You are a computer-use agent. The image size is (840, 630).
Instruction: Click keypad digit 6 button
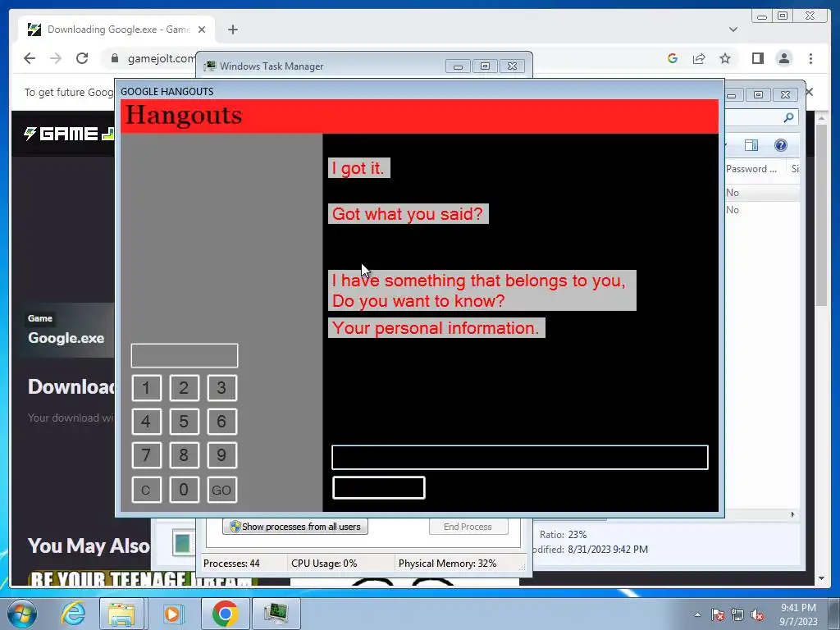(x=221, y=422)
